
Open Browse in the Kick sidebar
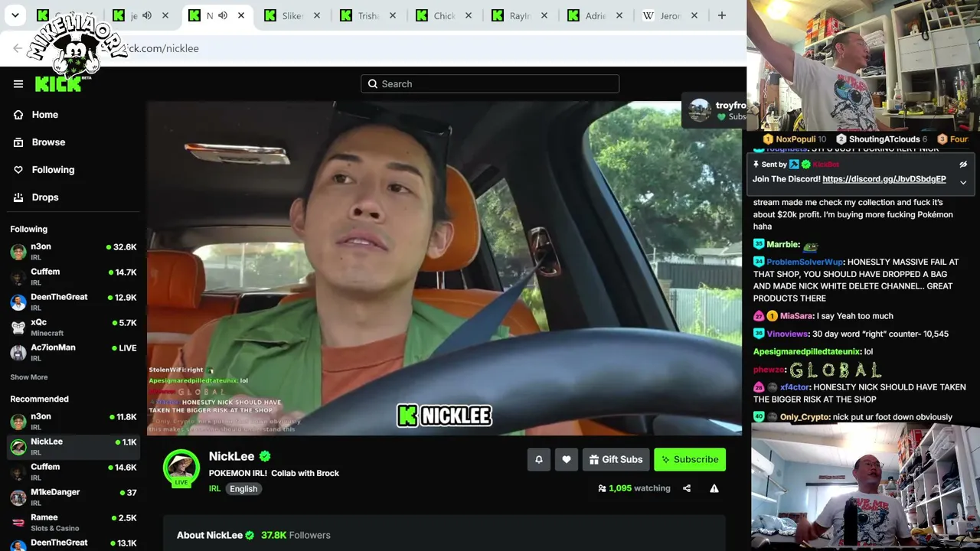tap(39, 142)
